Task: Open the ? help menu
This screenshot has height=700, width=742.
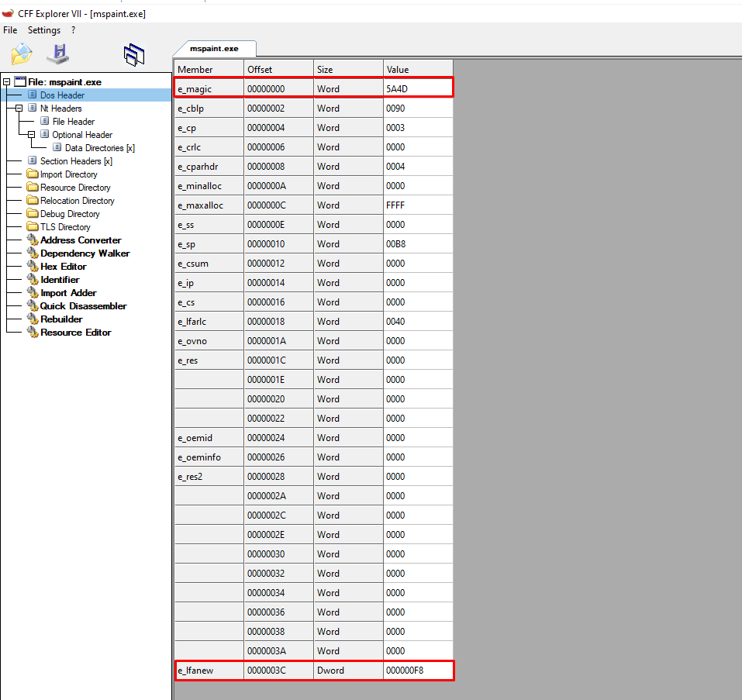Action: 73,30
